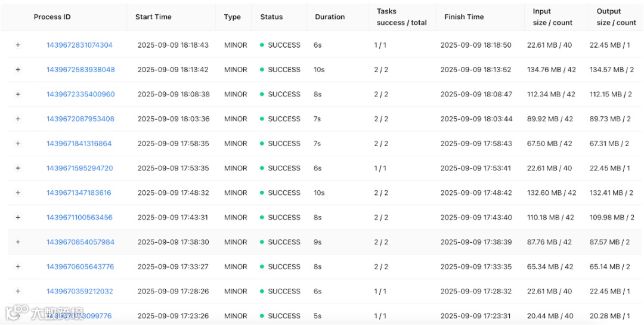Expand row for process 1439672583938048
This screenshot has height=325, width=644.
(x=18, y=70)
